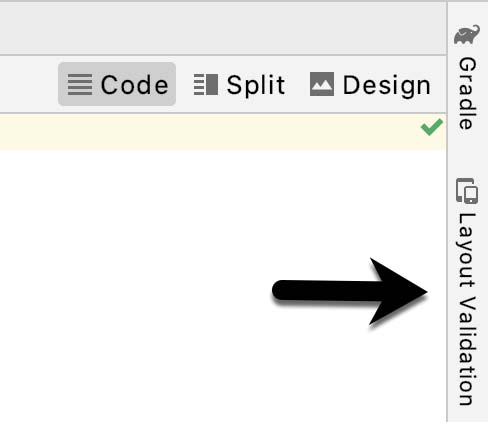
Task: Click the Layout Validation devices icon
Action: 467,191
